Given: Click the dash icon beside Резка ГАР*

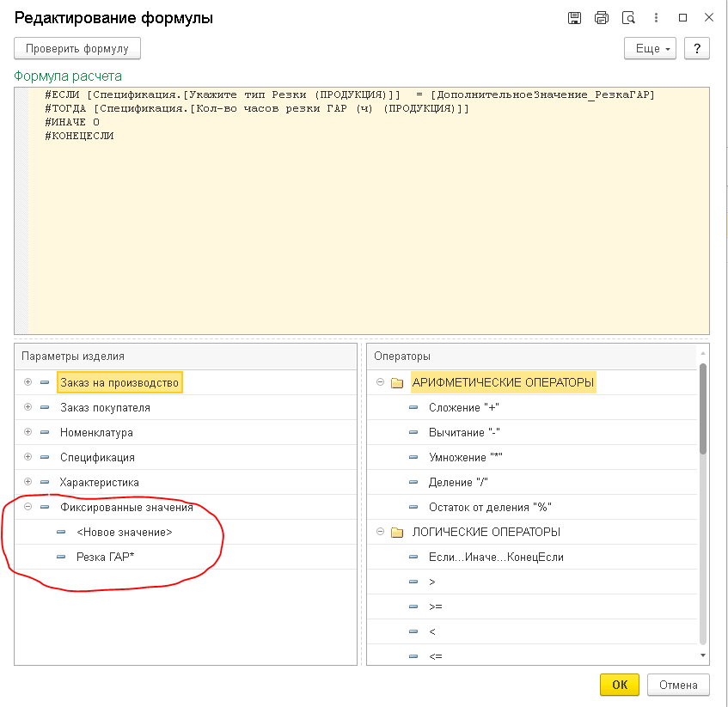Looking at the screenshot, I should pyautogui.click(x=61, y=558).
